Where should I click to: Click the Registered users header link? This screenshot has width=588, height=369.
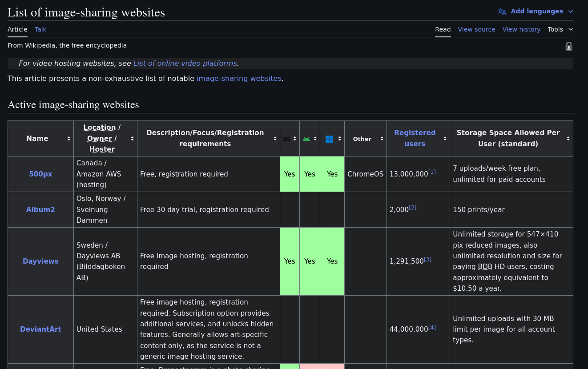pyautogui.click(x=415, y=138)
